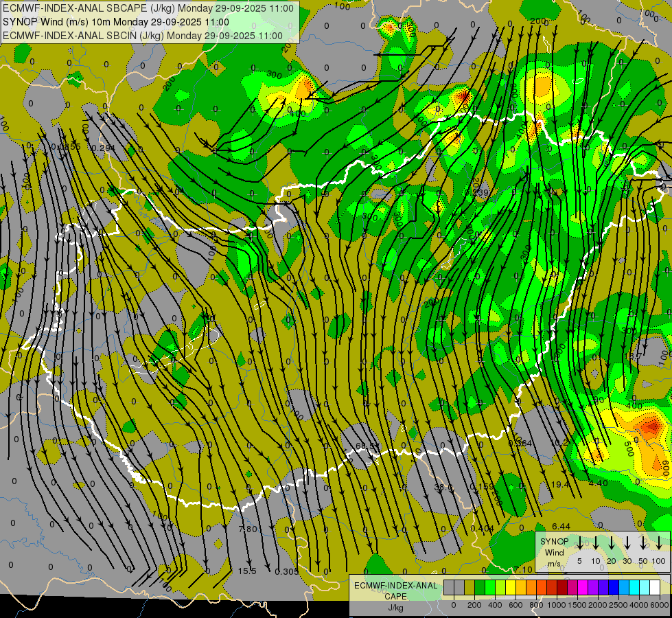Viewport: 672px width, 618px height.
Task: Select the pure yellow CAPE legend swatch
Action: [511, 588]
